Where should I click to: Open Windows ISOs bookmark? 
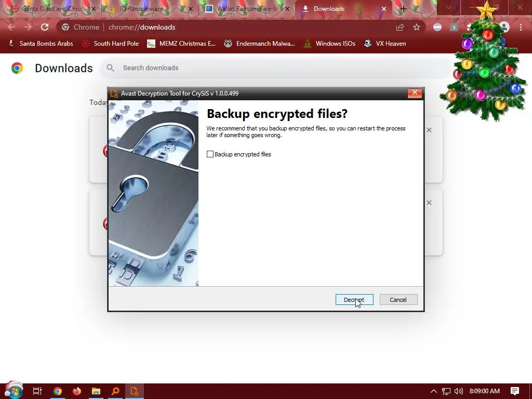[x=330, y=44]
